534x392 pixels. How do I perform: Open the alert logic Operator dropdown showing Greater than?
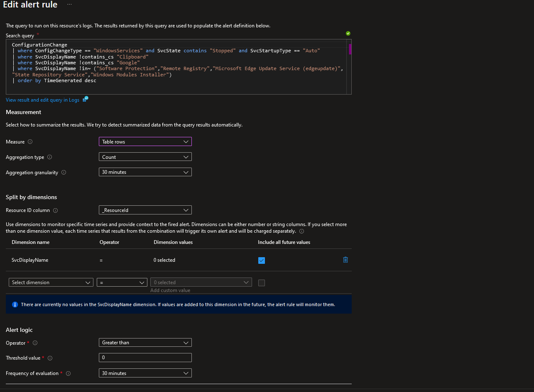145,343
